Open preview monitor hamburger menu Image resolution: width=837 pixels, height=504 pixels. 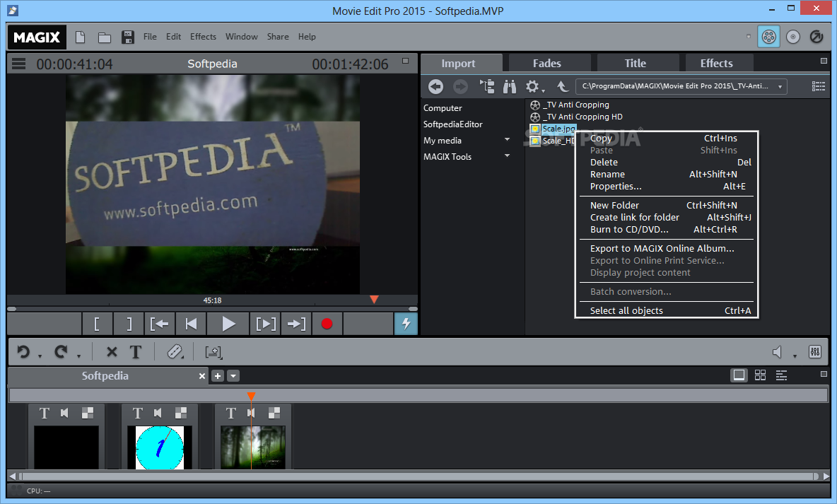(x=18, y=64)
